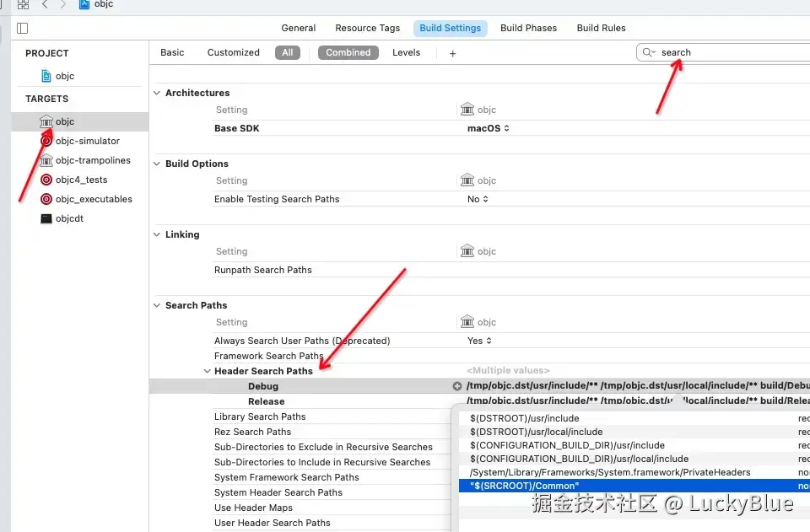
Task: Show Customized build settings
Action: coord(234,52)
